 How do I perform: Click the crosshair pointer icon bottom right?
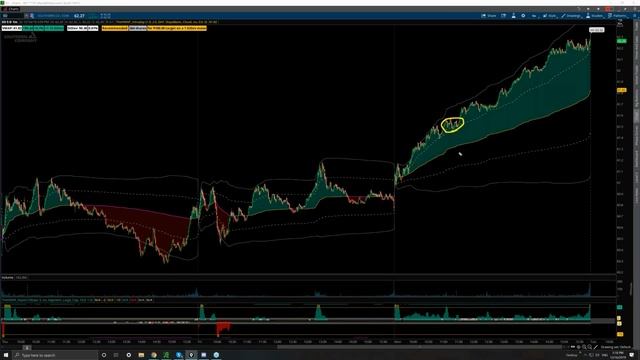click(x=578, y=347)
